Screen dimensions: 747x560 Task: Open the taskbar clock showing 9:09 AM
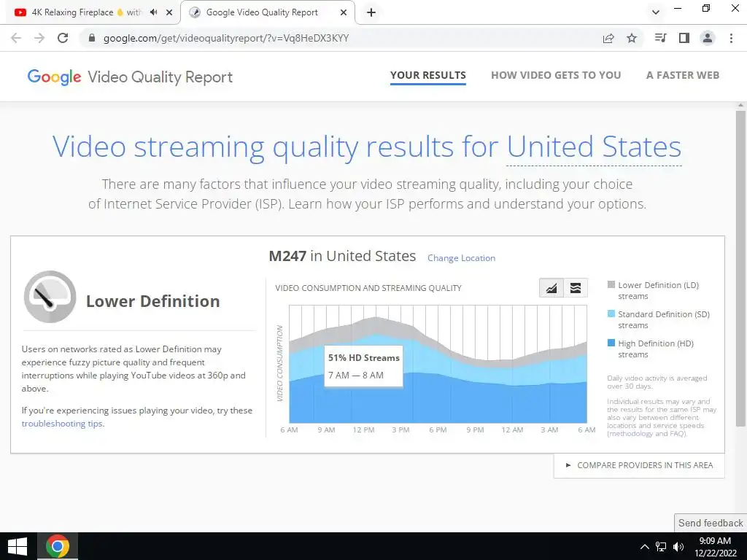[x=715, y=547]
